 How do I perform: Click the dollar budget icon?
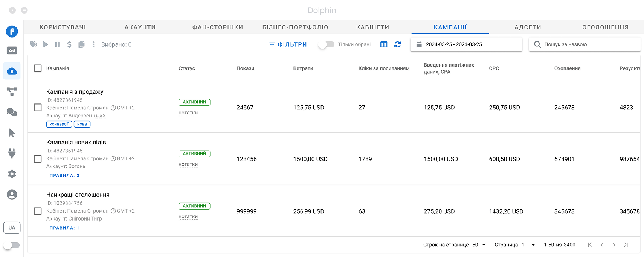click(x=69, y=44)
